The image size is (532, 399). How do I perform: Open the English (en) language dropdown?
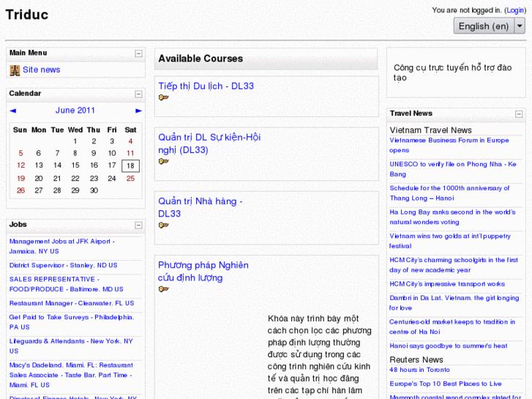tap(490, 26)
